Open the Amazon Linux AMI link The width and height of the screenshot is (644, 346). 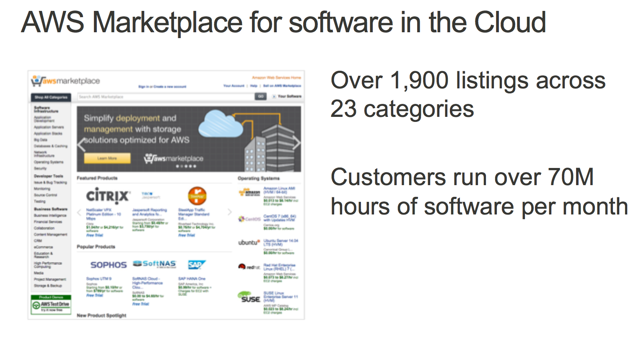coord(279,190)
